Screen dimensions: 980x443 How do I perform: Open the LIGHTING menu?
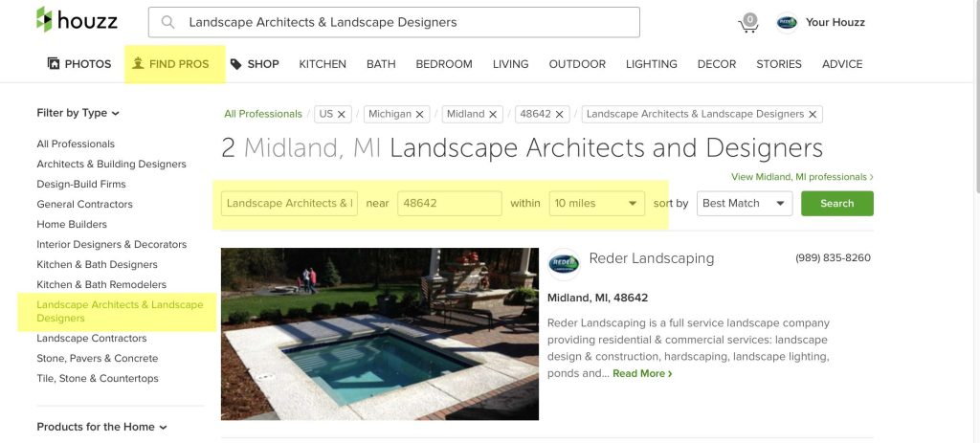pyautogui.click(x=651, y=64)
